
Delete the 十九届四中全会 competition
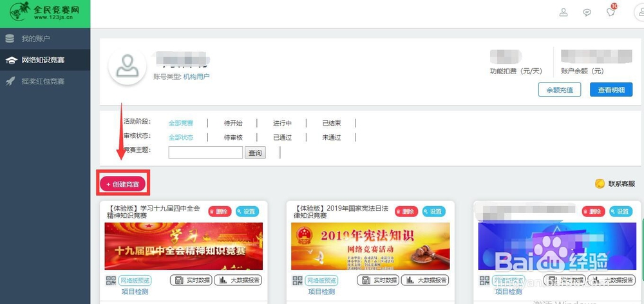220,211
